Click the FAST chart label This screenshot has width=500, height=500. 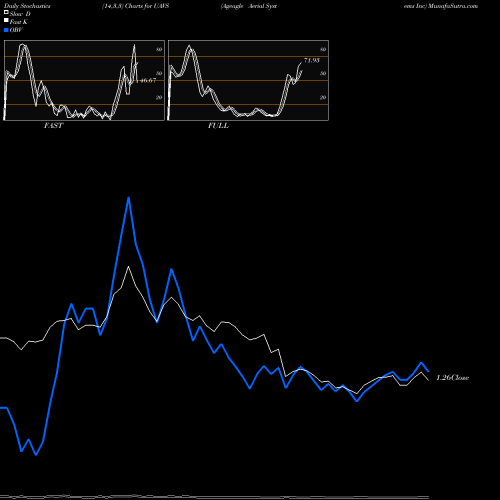click(x=53, y=126)
